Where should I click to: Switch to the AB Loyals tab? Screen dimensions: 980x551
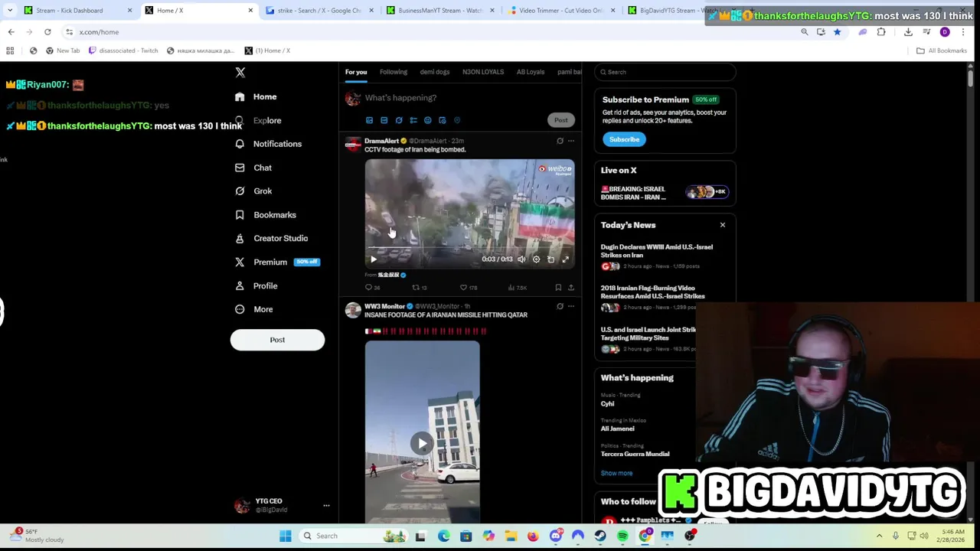(531, 72)
